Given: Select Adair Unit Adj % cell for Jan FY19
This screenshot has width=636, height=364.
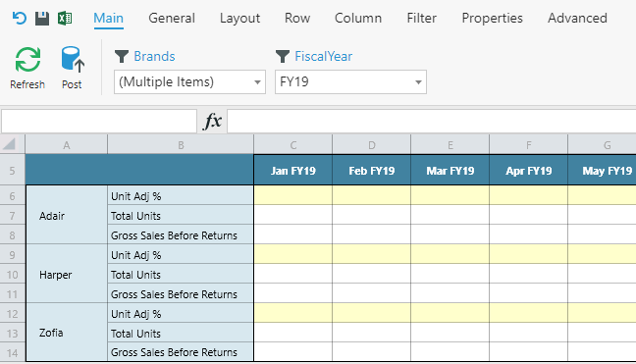Looking at the screenshot, I should 292,196.
